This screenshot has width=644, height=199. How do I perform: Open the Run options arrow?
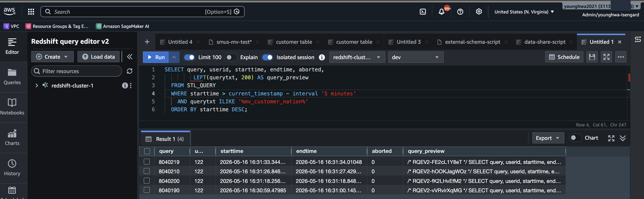[x=174, y=57]
